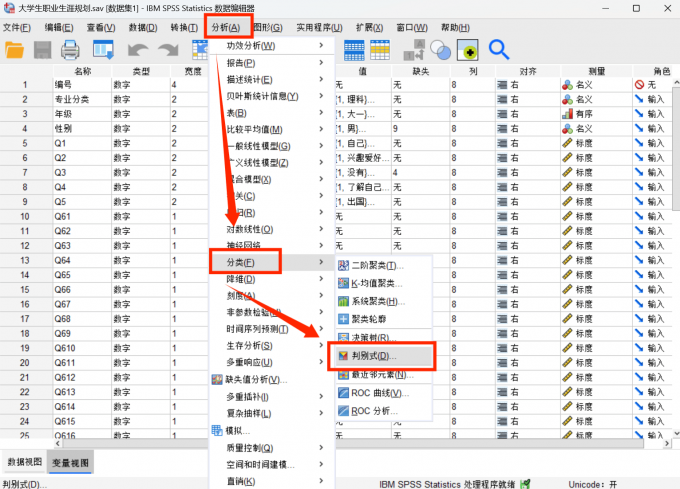
Task: Click the gray split file toolbar icon
Action: (414, 50)
